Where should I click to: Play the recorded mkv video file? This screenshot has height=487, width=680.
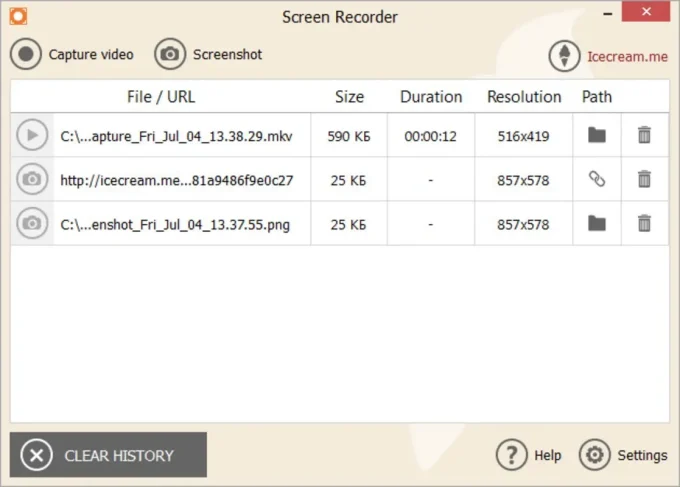click(32, 135)
